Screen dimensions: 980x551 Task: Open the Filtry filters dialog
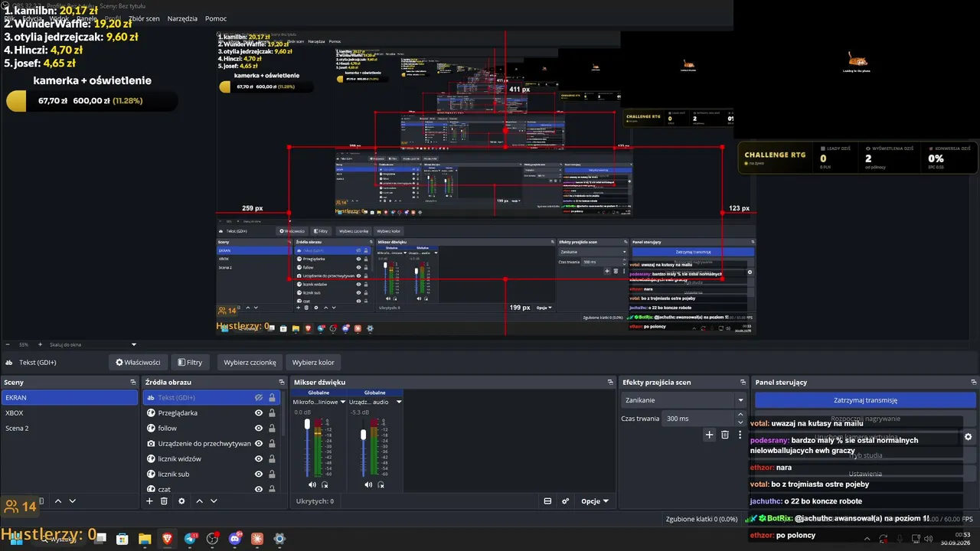click(x=190, y=362)
